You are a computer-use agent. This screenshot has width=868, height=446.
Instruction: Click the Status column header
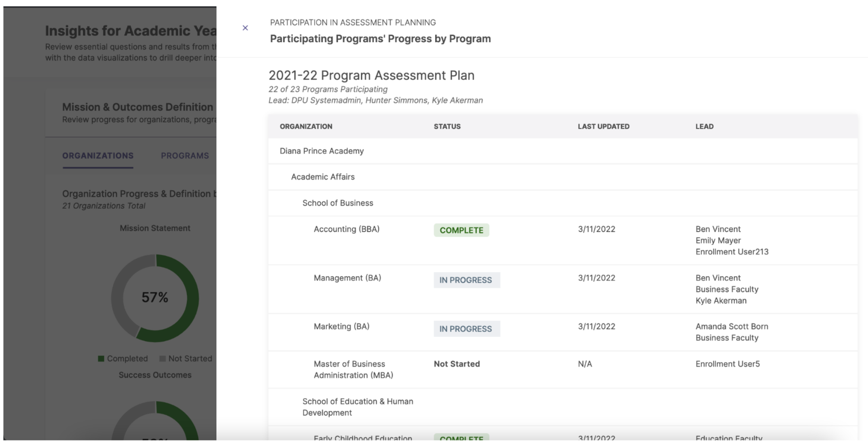coord(447,126)
